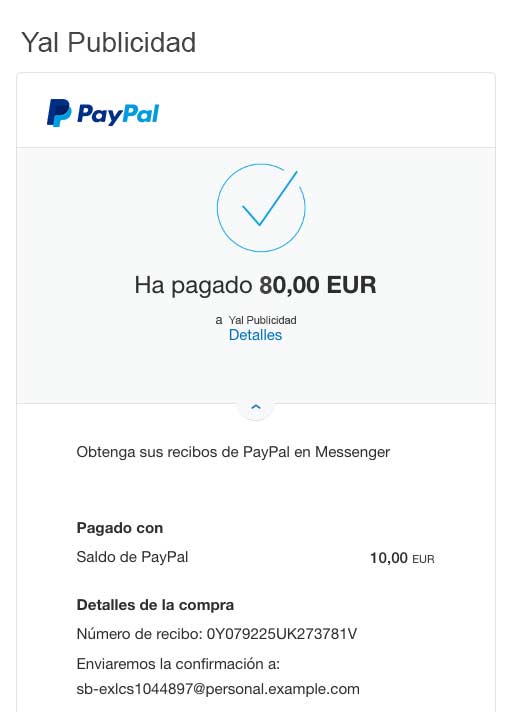Click the blue checkmark circle icon
Image resolution: width=523 pixels, height=712 pixels.
[261, 208]
